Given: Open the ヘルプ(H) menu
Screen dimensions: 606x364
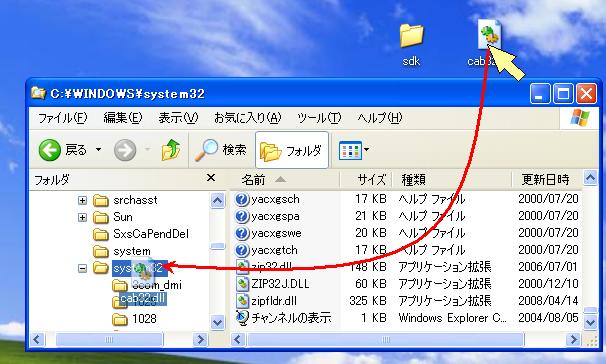Looking at the screenshot, I should point(380,117).
